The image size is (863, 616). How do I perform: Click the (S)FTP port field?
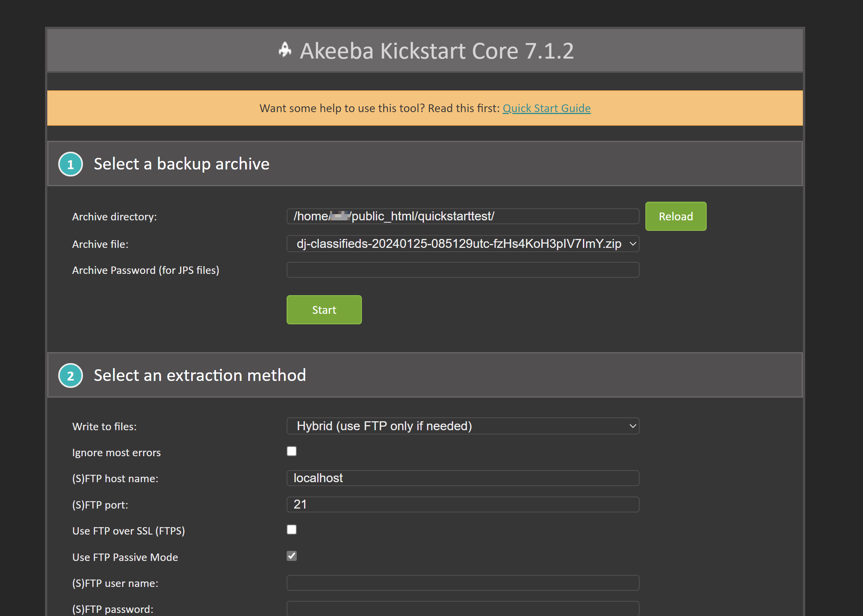point(463,504)
